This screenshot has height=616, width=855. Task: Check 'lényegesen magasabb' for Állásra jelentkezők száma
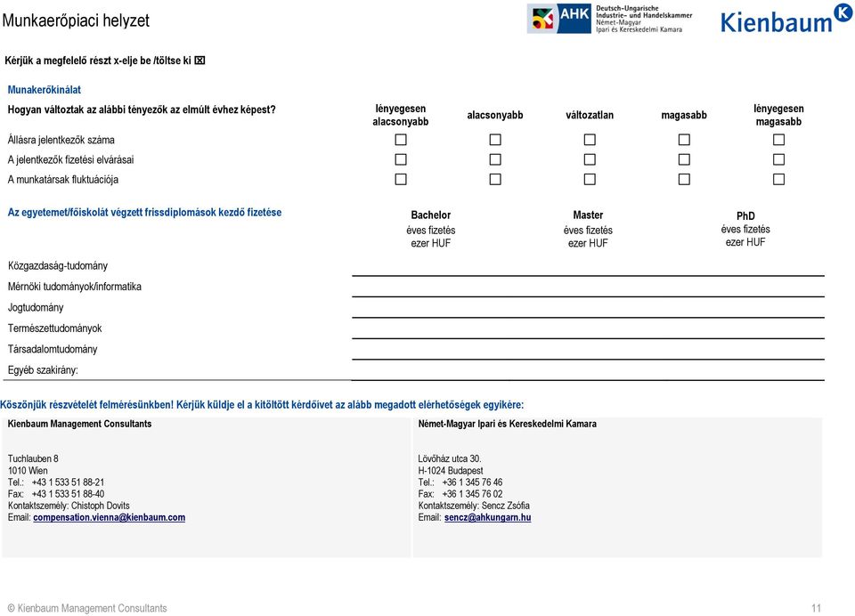[x=778, y=140]
